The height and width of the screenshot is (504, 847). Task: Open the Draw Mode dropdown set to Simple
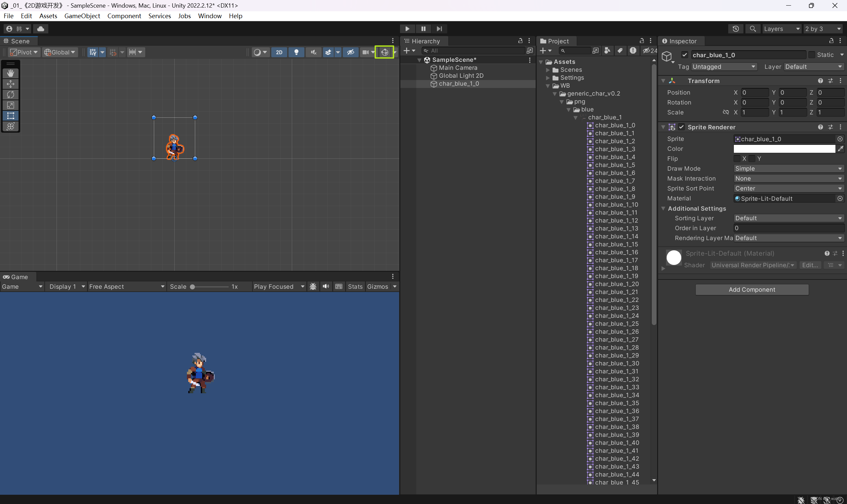point(788,168)
